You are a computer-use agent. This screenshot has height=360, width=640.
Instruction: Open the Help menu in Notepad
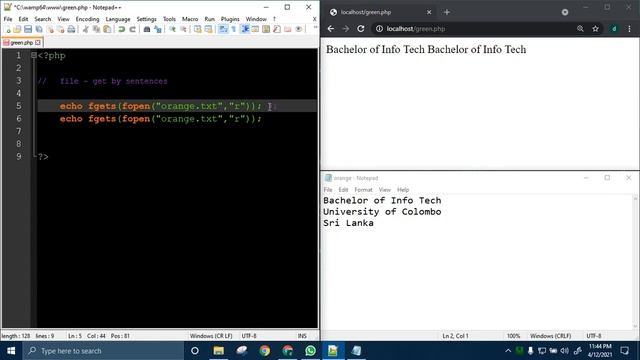click(x=403, y=190)
